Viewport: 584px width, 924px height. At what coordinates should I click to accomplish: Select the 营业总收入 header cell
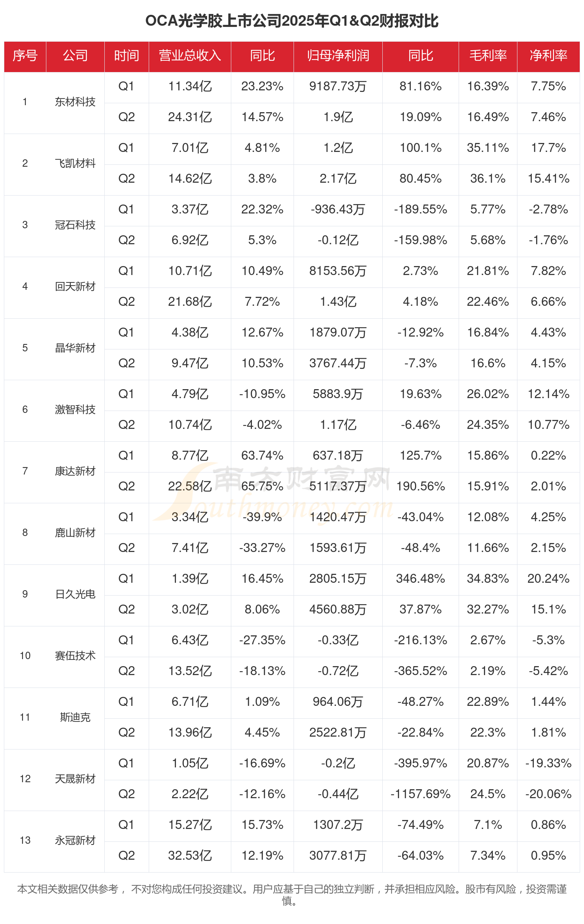(190, 56)
